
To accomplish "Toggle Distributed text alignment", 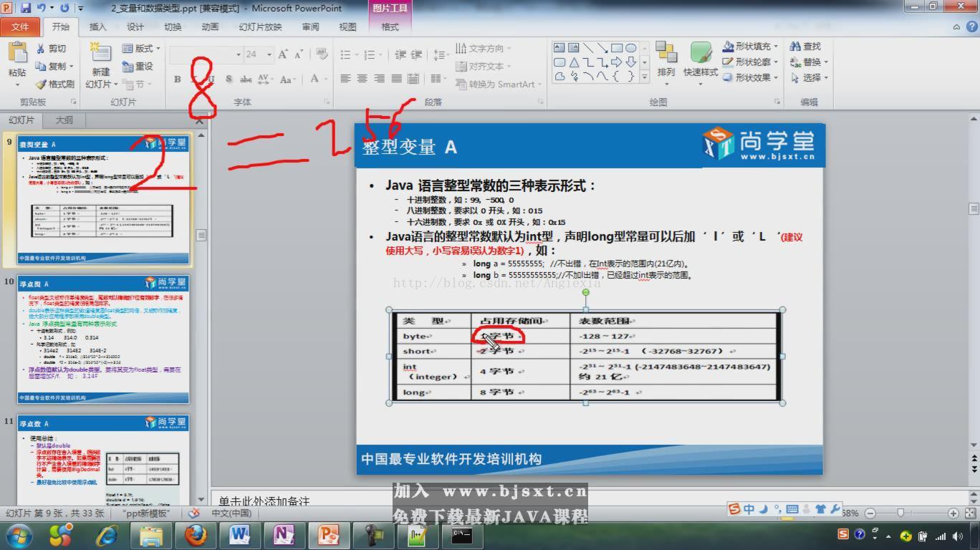I will tap(413, 79).
